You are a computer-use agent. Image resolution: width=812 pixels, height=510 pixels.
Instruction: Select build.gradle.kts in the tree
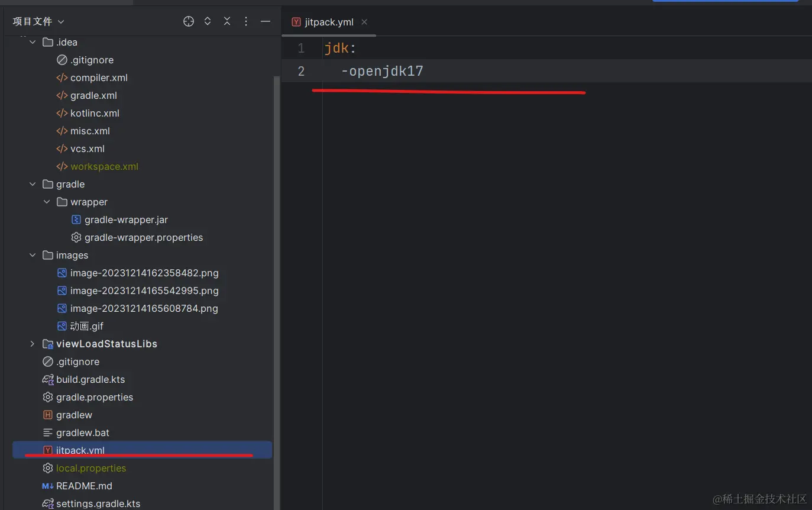point(90,379)
